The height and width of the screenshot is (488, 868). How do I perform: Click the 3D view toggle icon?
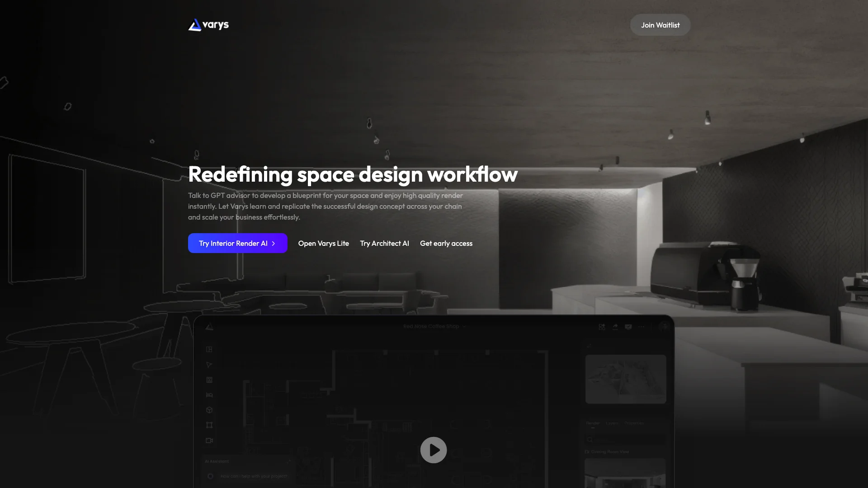tap(209, 410)
